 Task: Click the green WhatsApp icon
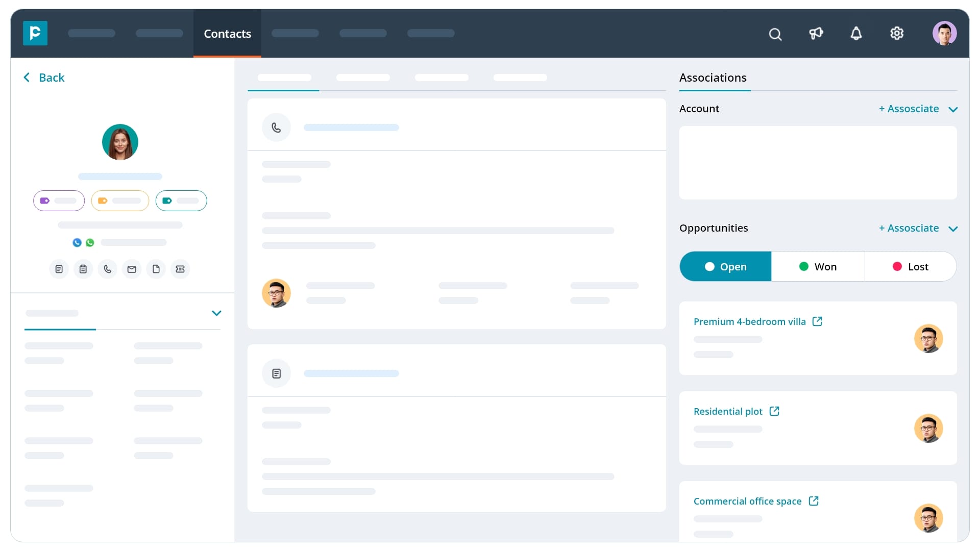90,243
